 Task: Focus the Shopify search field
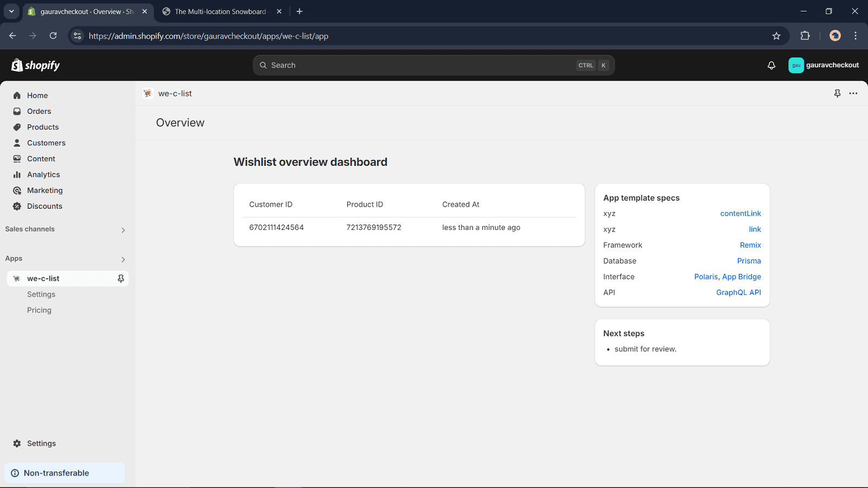coord(423,65)
